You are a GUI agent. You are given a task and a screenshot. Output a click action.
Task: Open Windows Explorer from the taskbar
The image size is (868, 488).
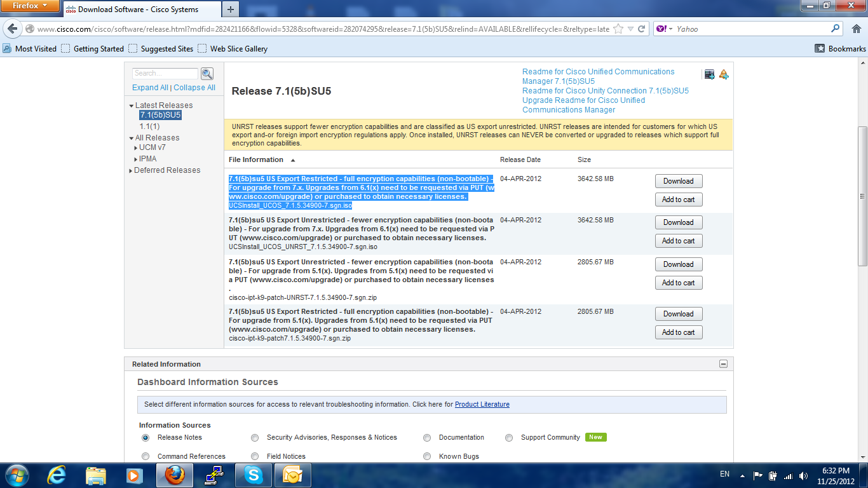(96, 475)
